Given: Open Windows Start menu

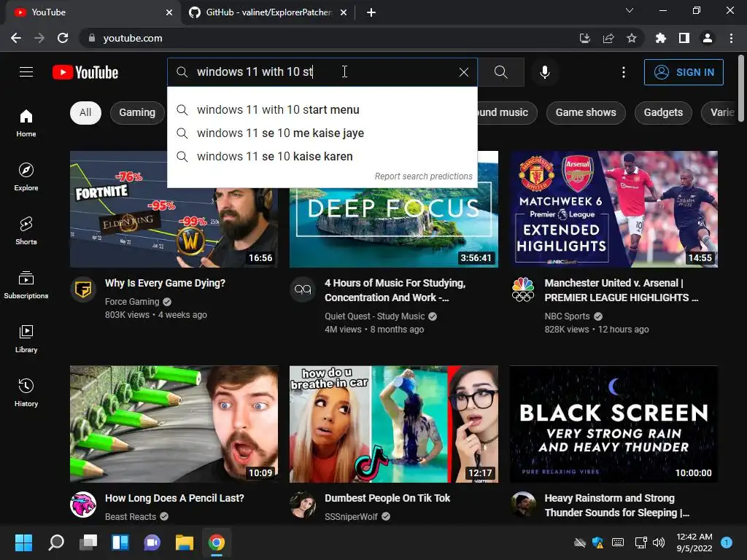Looking at the screenshot, I should (23, 542).
